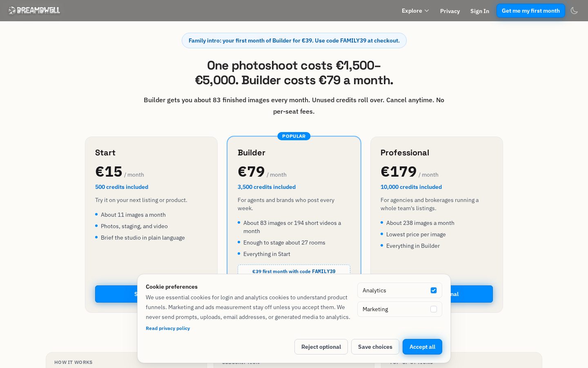Screen dimensions: 588x368
Task: Click 'About 83 images or 194 short videos'
Action: (x=292, y=227)
